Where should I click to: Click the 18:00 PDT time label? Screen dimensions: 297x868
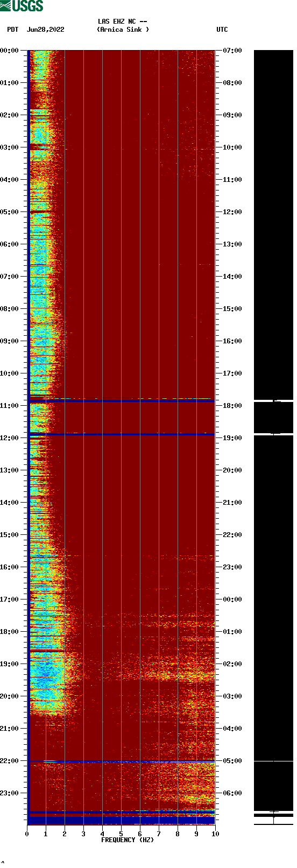[x=9, y=632]
